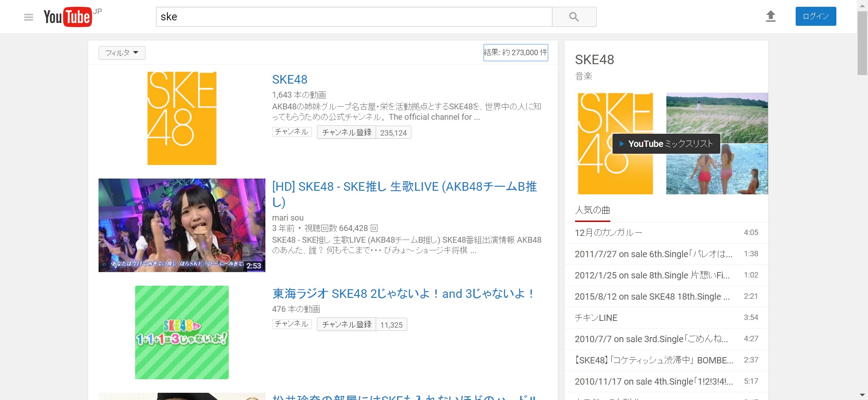Open the green 1+1は3じゃないよ channel thumbnail
The width and height of the screenshot is (868, 400).
pyautogui.click(x=182, y=332)
